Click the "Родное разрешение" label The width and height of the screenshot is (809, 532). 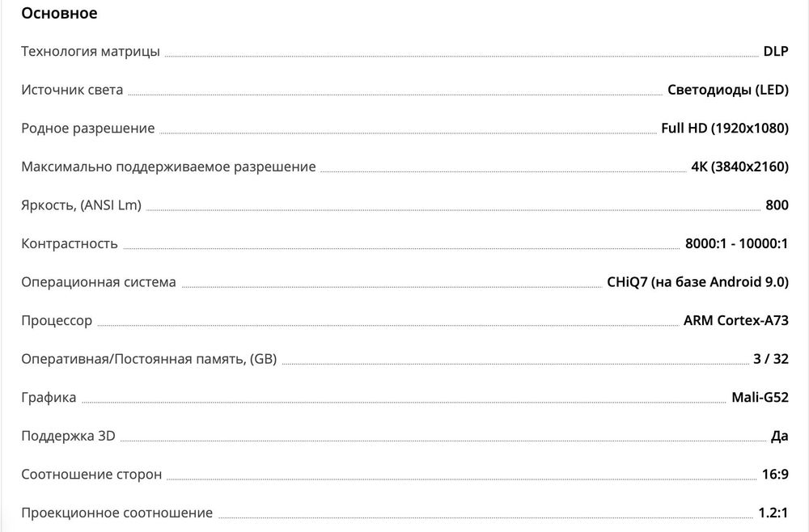pyautogui.click(x=87, y=129)
